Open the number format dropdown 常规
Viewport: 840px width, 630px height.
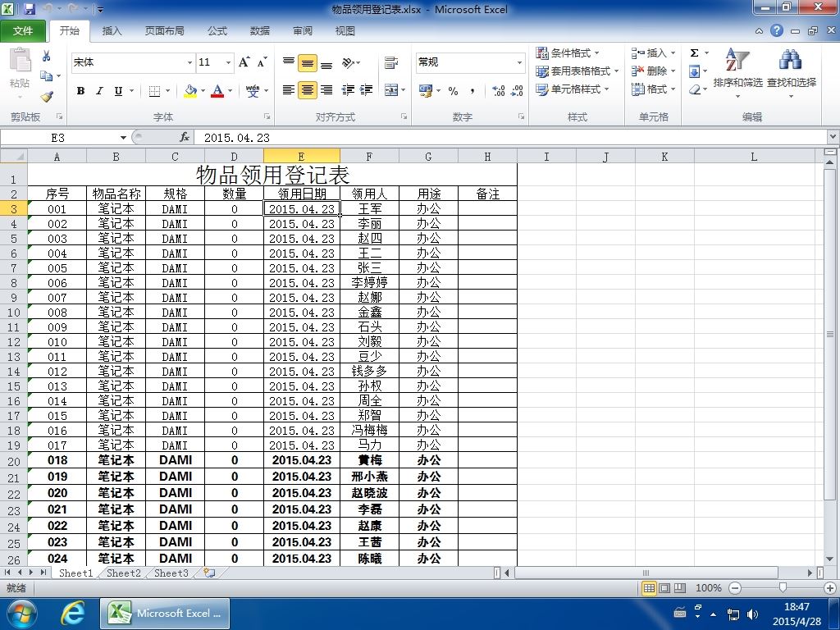click(x=519, y=62)
